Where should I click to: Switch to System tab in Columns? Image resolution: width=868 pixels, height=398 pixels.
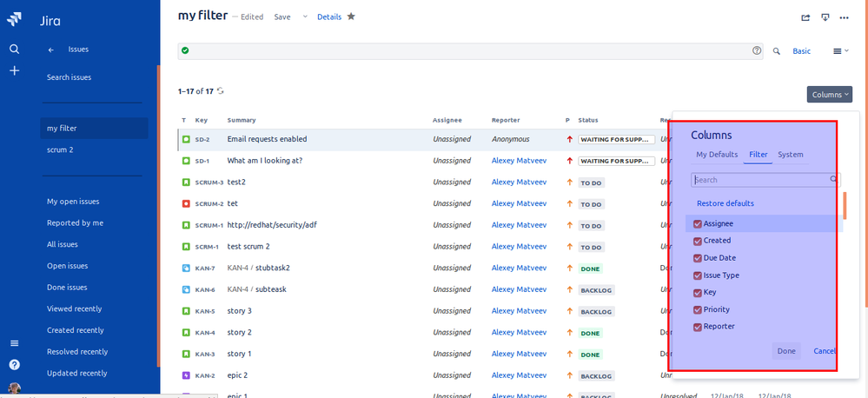click(x=791, y=155)
